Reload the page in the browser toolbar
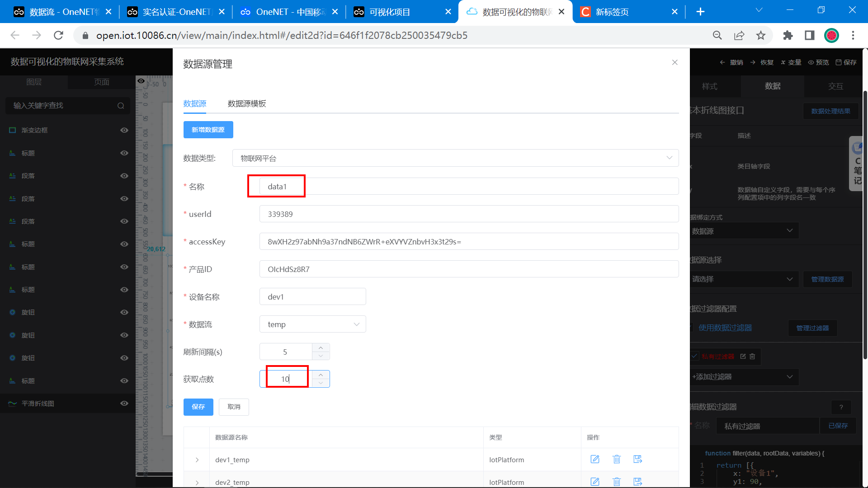Screen dimensions: 868x488 (58, 35)
